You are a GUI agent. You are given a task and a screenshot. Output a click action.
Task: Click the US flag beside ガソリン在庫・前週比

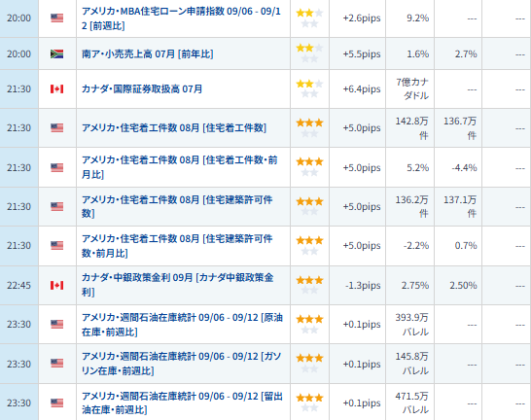click(56, 364)
